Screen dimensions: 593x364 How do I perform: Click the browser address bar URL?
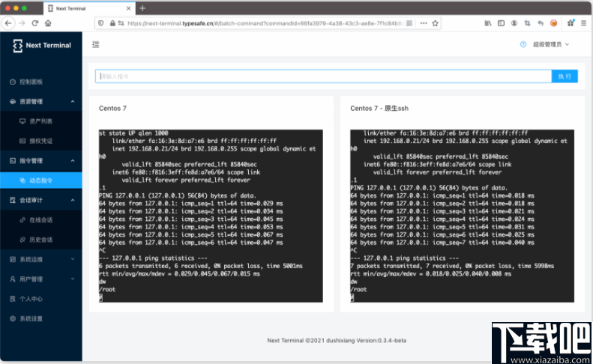point(265,23)
